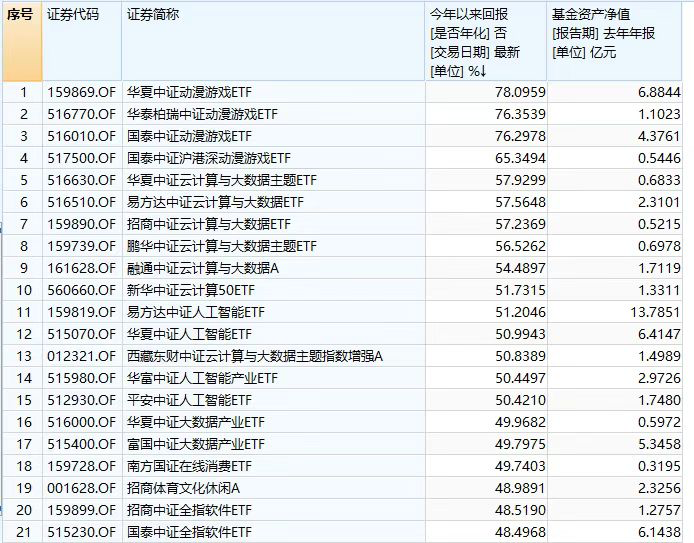Open 招商中证全指软件ETF name
Screen dimensions: 694x543
[189, 510]
